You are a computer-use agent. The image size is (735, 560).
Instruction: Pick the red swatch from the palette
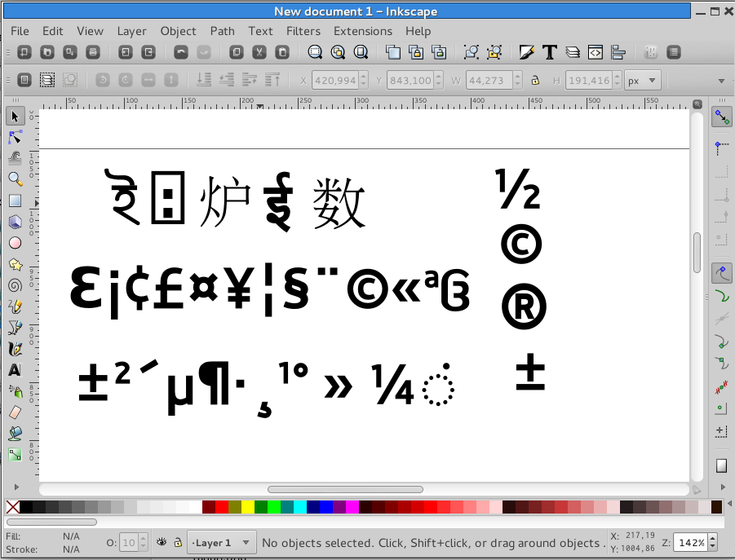[220, 507]
